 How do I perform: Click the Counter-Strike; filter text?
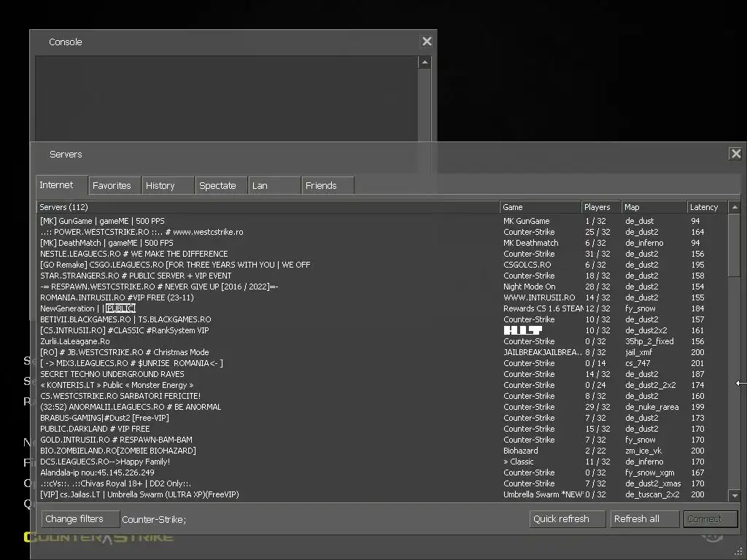point(154,519)
